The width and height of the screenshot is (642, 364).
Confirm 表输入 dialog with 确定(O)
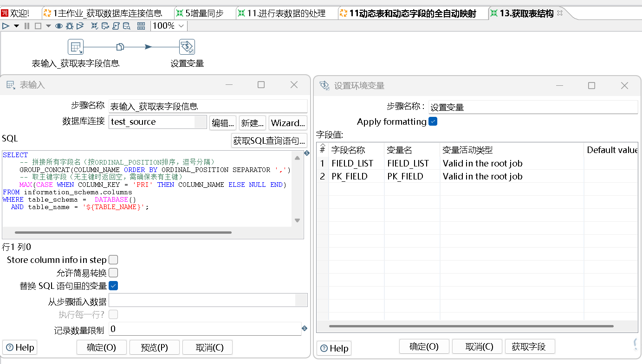point(101,347)
